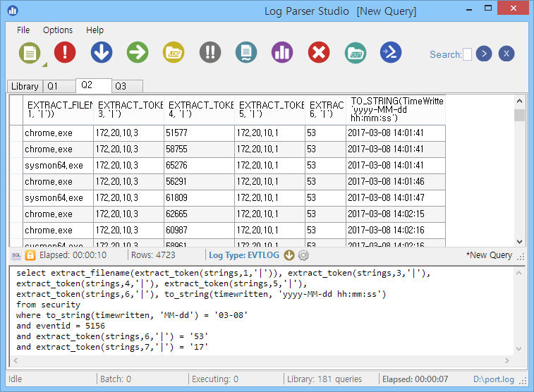Open the yellow LOG folder chooser icon

[174, 52]
